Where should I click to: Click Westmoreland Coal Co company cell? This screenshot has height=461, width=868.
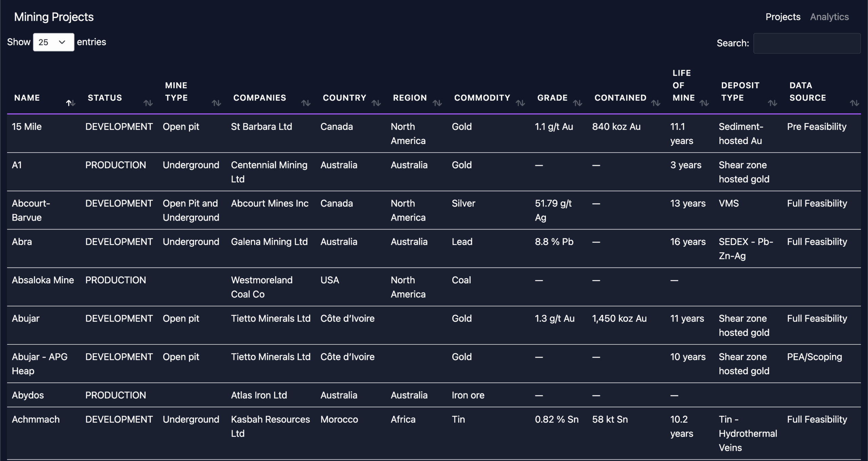(262, 287)
